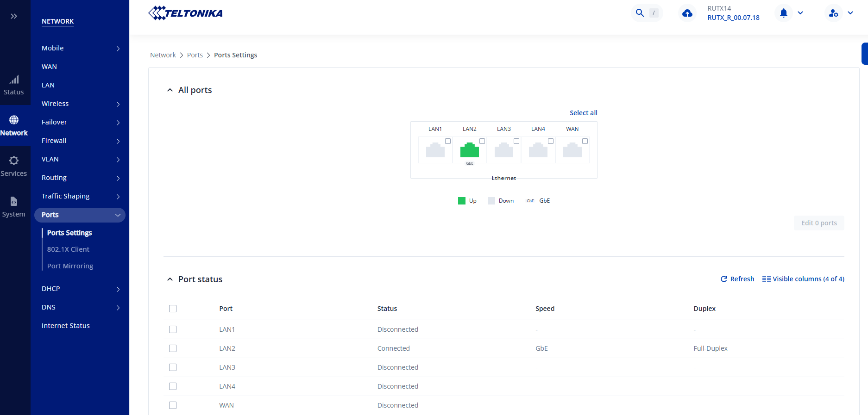The image size is (868, 415).
Task: Click the Select all link
Action: [x=583, y=113]
